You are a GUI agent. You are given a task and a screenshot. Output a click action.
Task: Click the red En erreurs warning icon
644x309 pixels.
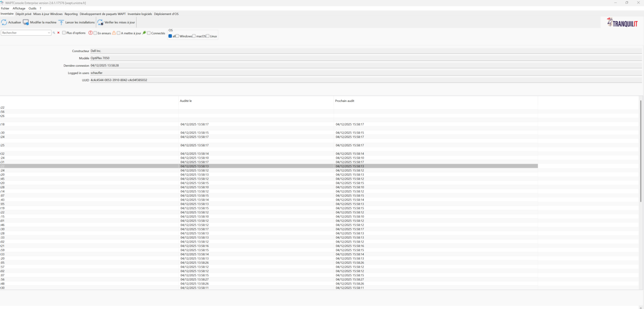[x=90, y=33]
